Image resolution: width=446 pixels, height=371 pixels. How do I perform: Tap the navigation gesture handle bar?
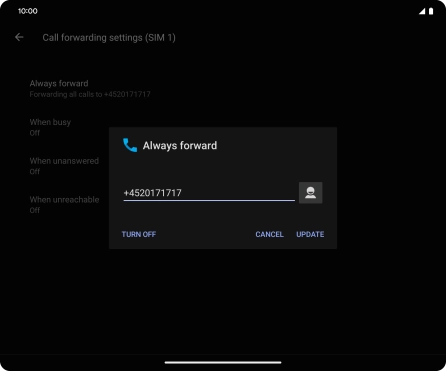(x=223, y=362)
